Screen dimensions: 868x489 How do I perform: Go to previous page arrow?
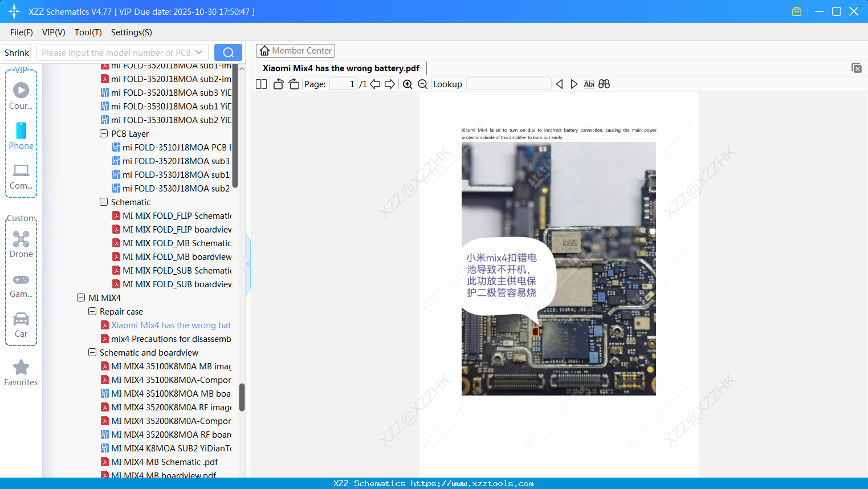point(375,84)
